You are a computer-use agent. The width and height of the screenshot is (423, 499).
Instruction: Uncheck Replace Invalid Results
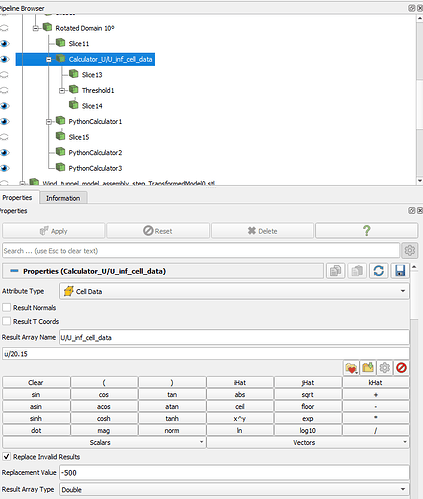tap(6, 457)
